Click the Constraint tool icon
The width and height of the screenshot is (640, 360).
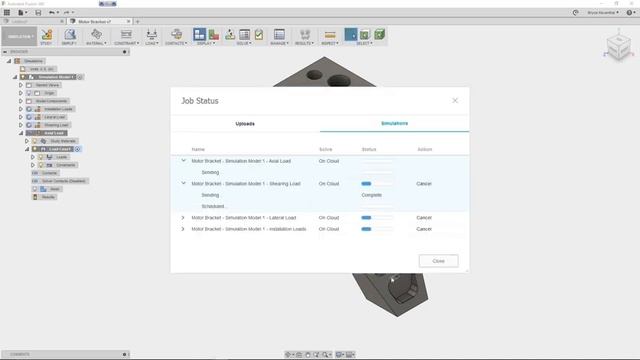(126, 34)
